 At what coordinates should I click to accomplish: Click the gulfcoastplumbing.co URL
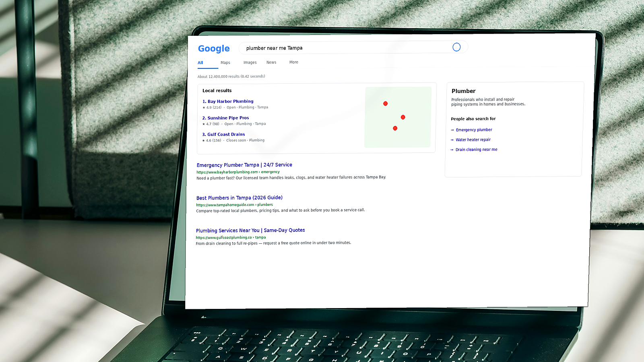(231, 237)
